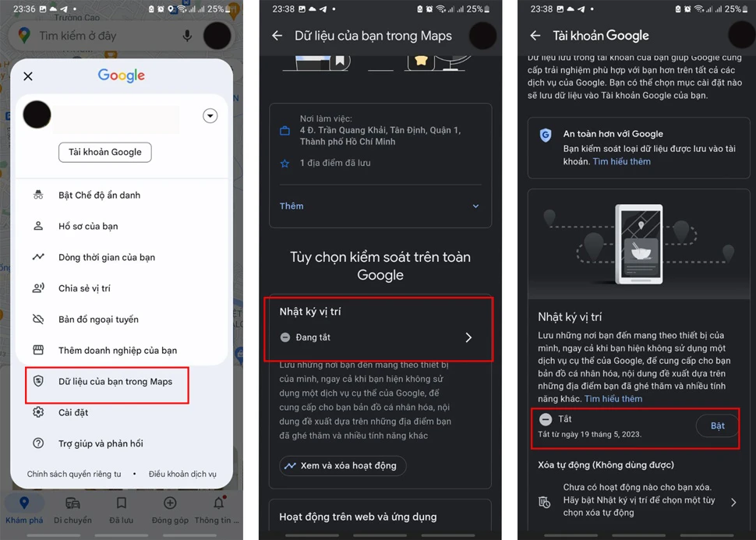
Task: Tap the back arrow on Tài khoản Google screen
Action: tap(534, 35)
